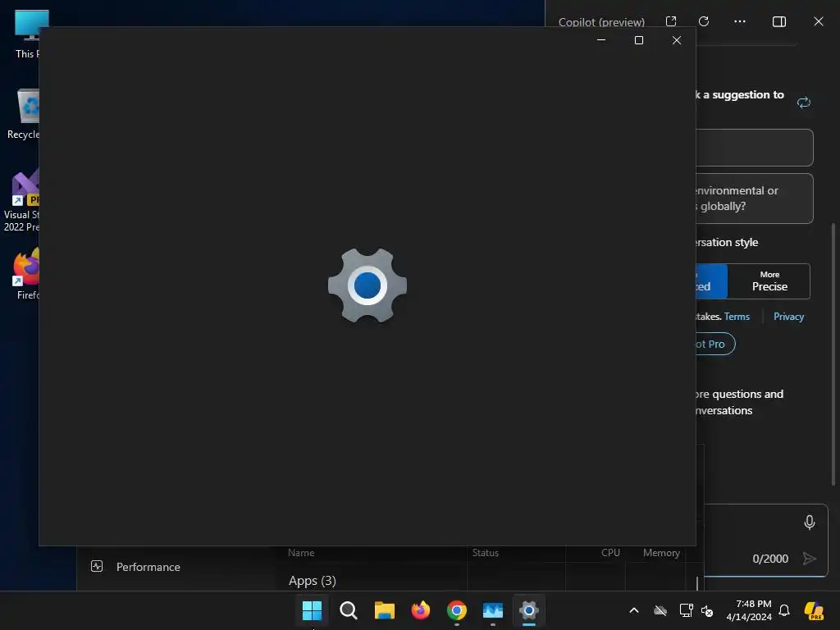Switch to Task Manager on the taskbar
This screenshot has height=630, width=840.
[x=493, y=610]
